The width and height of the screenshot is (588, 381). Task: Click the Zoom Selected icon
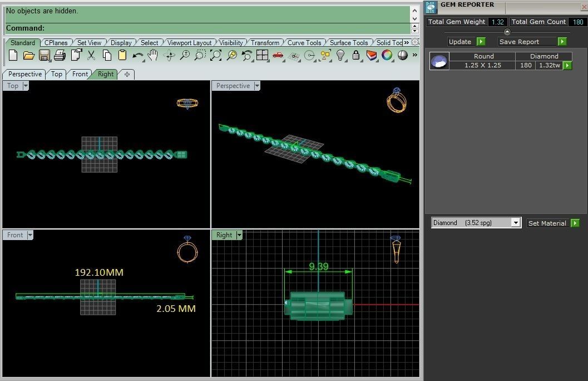[232, 56]
